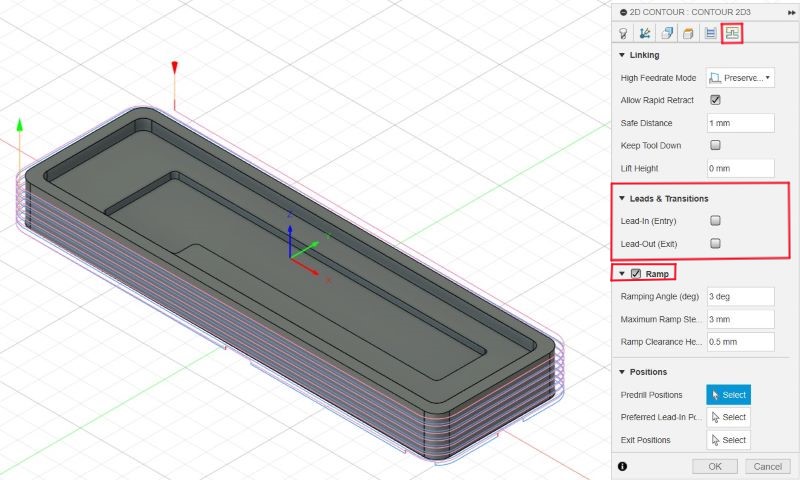This screenshot has width=800, height=480.
Task: Edit the Lift Height field
Action: coord(740,168)
